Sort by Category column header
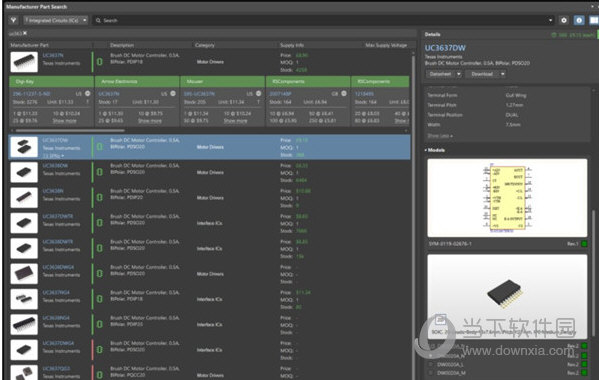 [x=205, y=45]
